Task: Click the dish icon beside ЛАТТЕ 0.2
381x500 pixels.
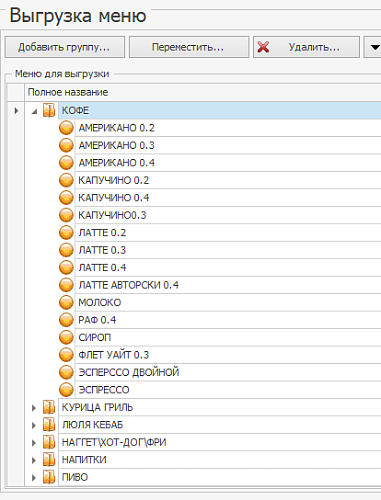Action: (66, 233)
